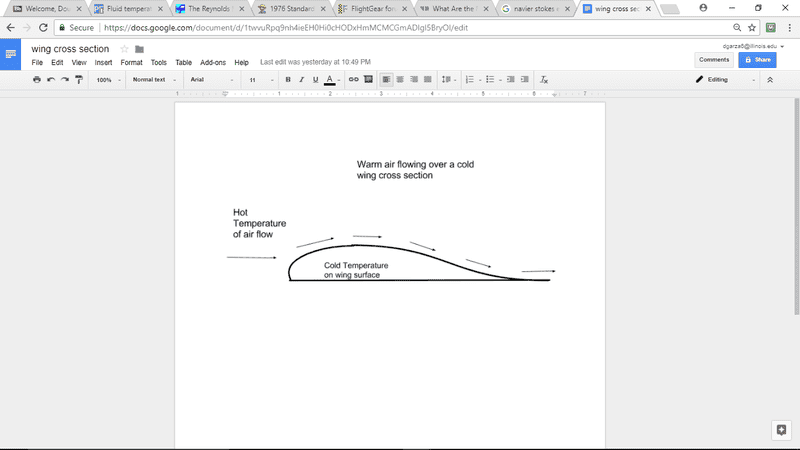Image resolution: width=800 pixels, height=450 pixels.
Task: Expand the Normal text style dropdown
Action: (x=153, y=79)
